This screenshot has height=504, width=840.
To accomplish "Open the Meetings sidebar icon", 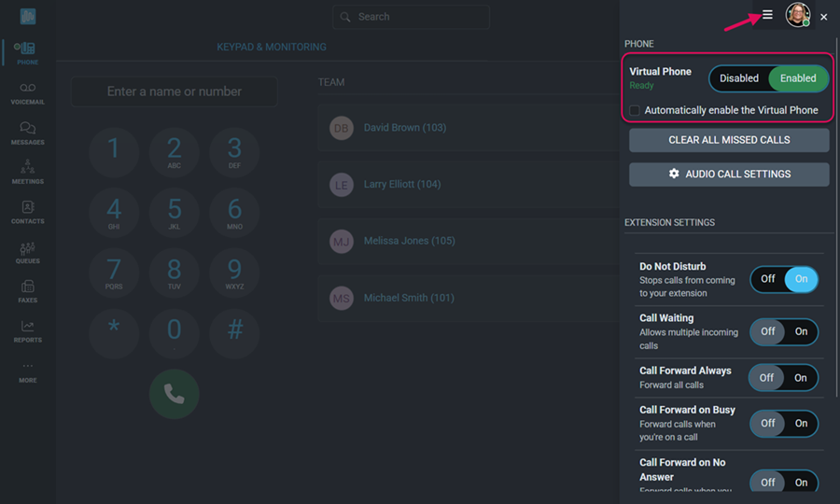I will pos(27,172).
